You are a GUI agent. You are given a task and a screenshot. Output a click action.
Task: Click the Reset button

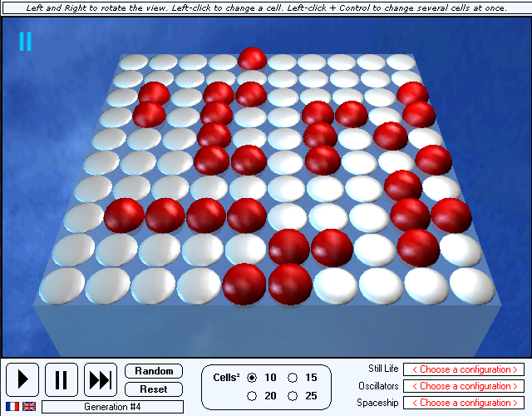pyautogui.click(x=154, y=389)
